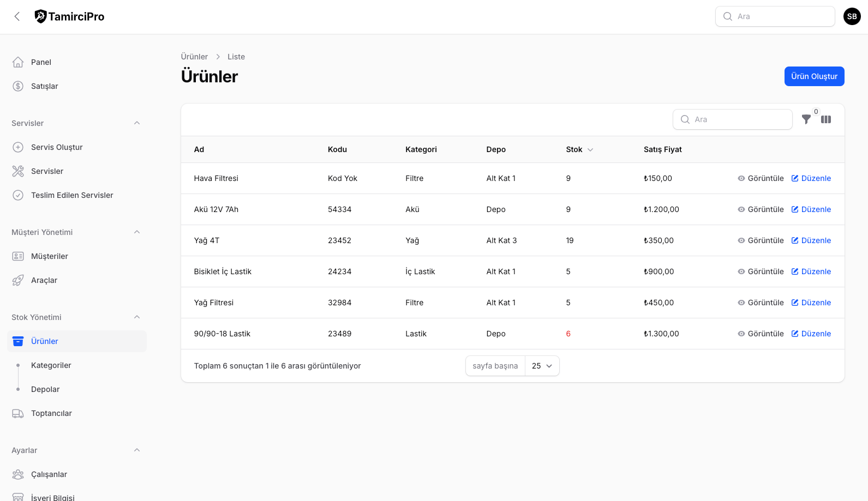This screenshot has width=868, height=501.
Task: Open Kategoriler under Stok Yönetimi
Action: coord(51,365)
